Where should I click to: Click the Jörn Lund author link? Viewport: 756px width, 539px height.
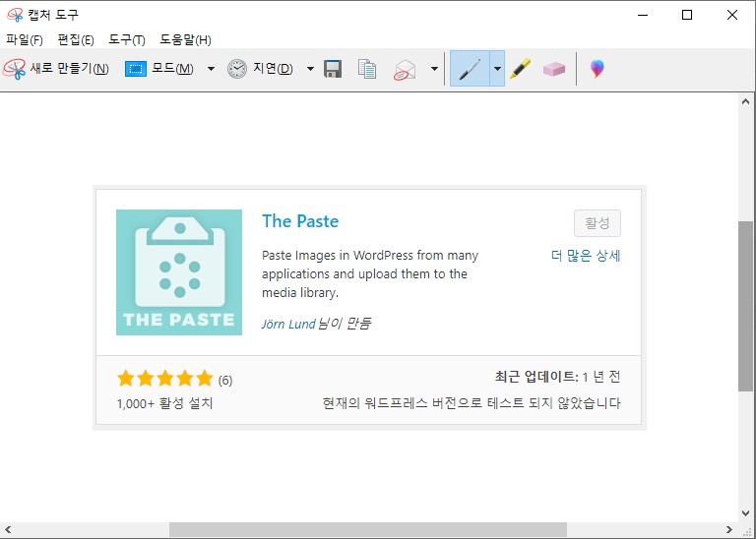click(x=288, y=324)
